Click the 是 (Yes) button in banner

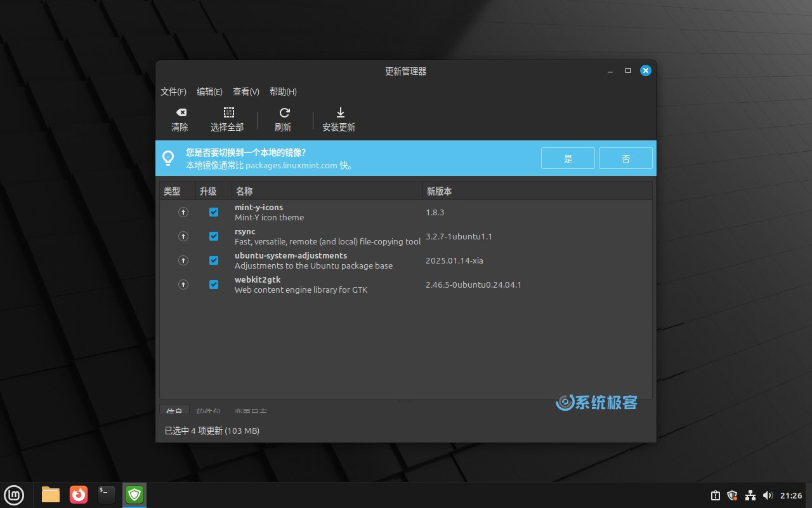pos(568,158)
